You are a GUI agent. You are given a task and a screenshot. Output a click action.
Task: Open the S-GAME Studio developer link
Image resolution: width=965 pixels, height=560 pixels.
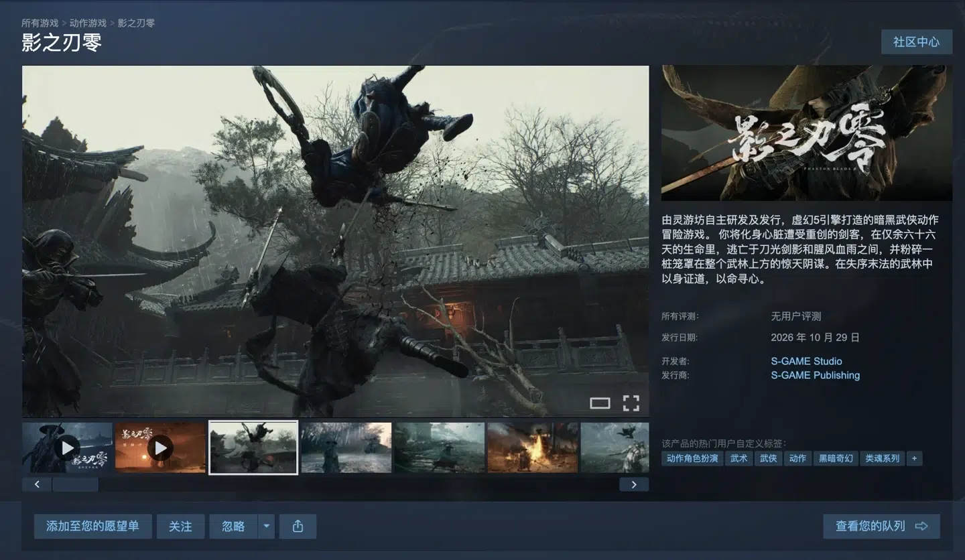click(806, 361)
